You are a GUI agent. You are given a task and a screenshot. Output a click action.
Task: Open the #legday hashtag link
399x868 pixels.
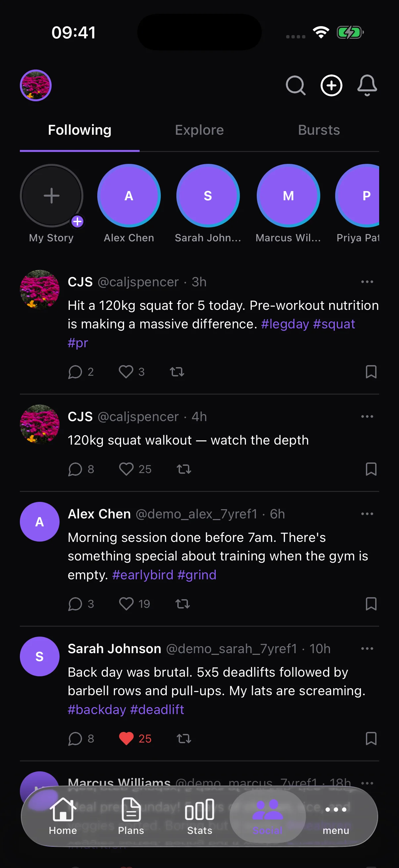[285, 324]
